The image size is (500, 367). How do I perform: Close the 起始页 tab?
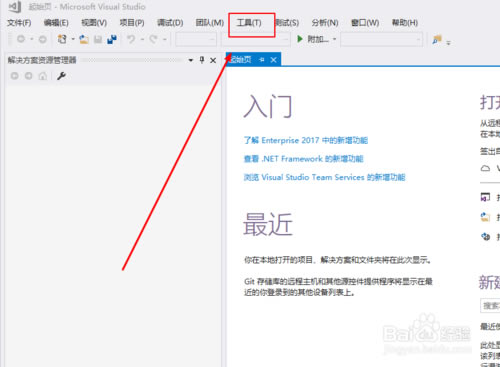(274, 60)
